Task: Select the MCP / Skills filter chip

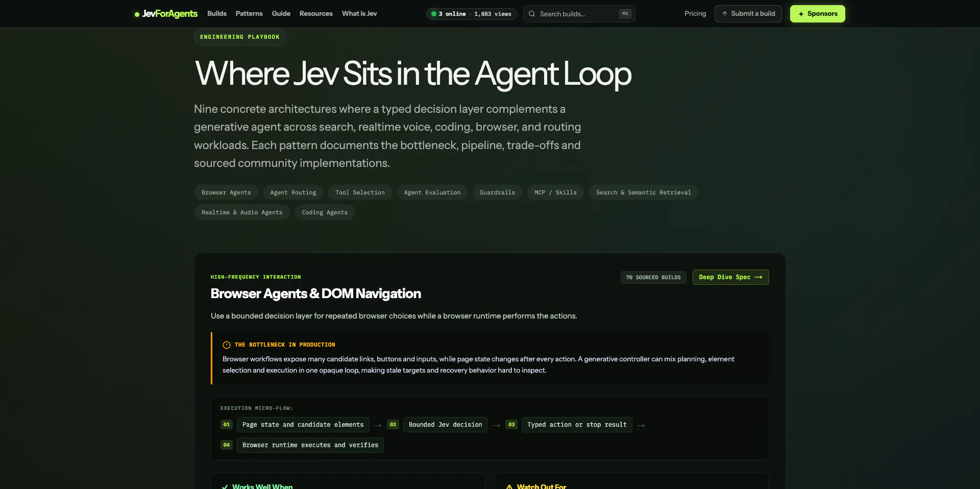Action: click(x=555, y=192)
